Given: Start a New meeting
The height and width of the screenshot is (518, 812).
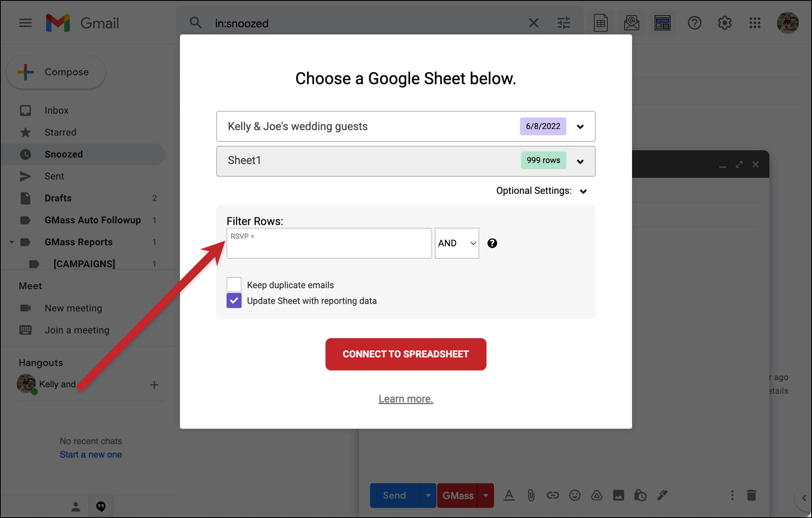Looking at the screenshot, I should point(73,308).
